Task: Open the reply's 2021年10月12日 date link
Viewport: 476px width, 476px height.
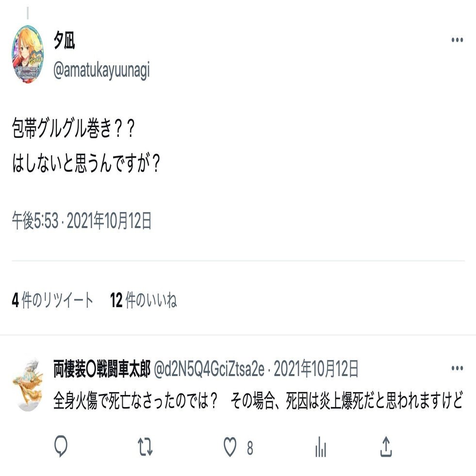Action: pyautogui.click(x=316, y=369)
